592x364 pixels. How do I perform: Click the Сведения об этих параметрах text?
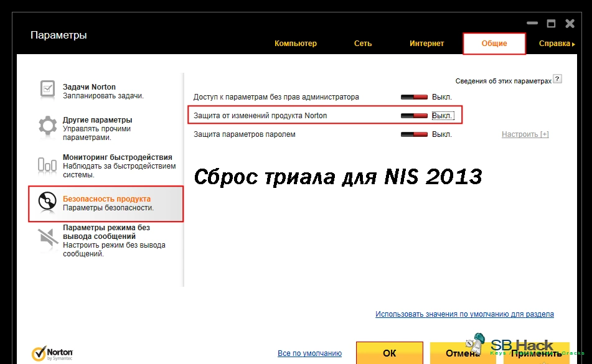pos(503,81)
